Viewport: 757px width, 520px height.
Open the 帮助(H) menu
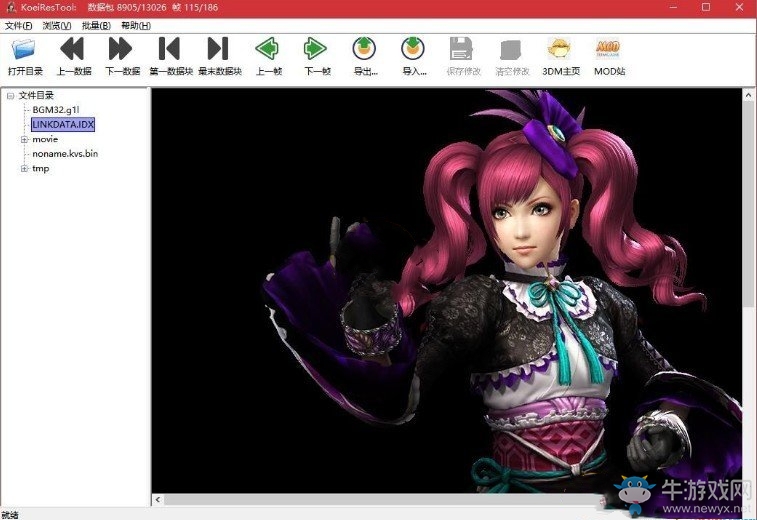pos(136,26)
